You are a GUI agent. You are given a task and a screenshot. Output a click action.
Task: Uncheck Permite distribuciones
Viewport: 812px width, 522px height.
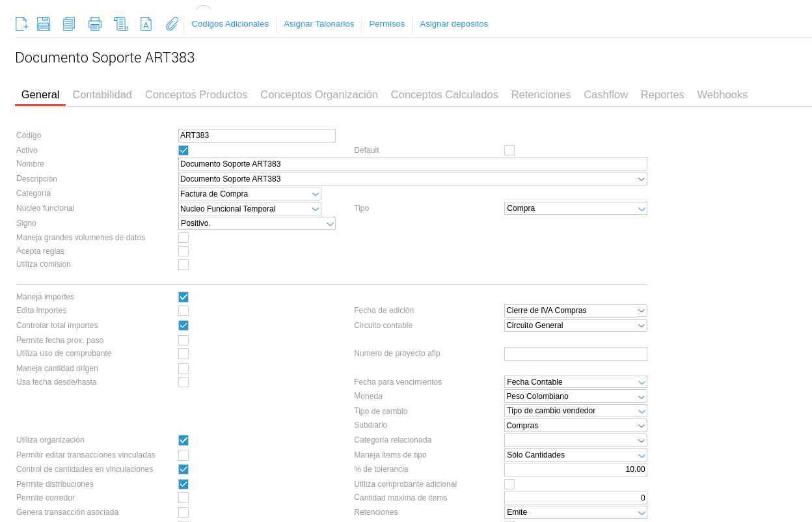coord(183,484)
